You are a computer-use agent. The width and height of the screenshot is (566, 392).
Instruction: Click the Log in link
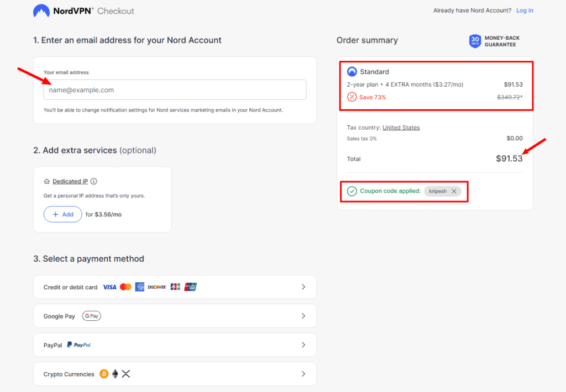tap(524, 10)
